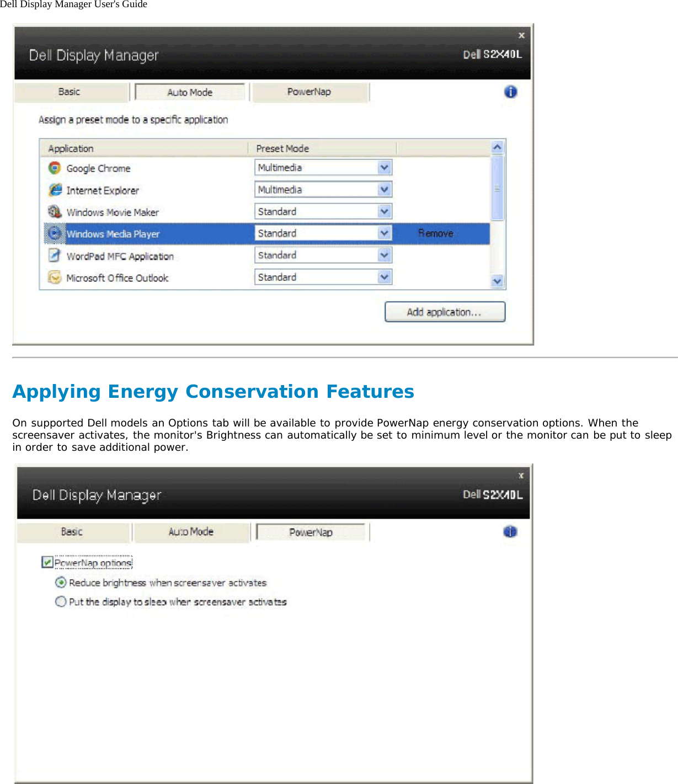Click the application list scroll down arrow
Viewport: 678px width, 784px height.
497,281
